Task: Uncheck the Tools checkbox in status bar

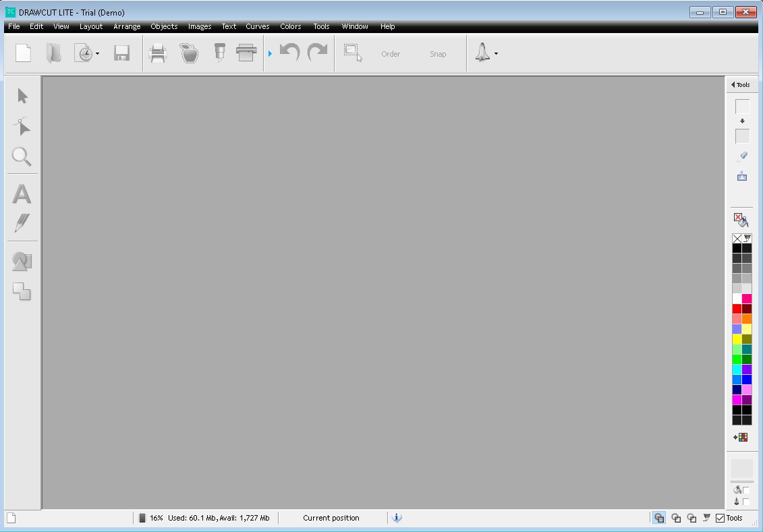Action: (x=720, y=518)
